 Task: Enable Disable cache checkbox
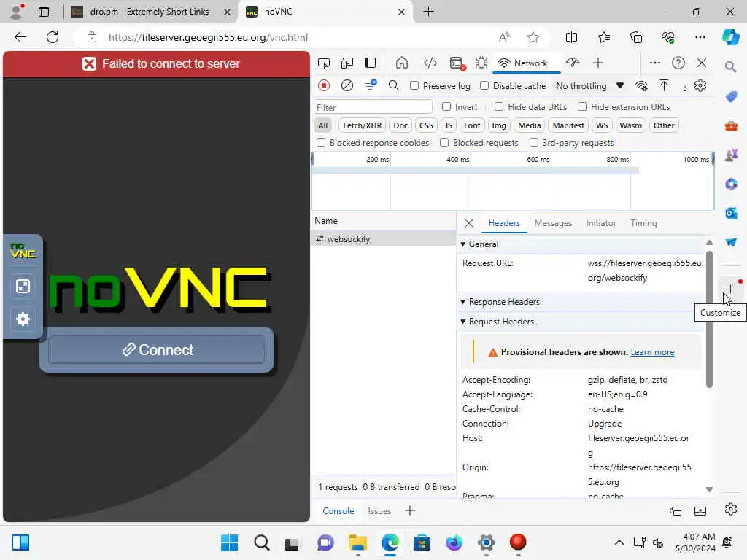coord(484,85)
